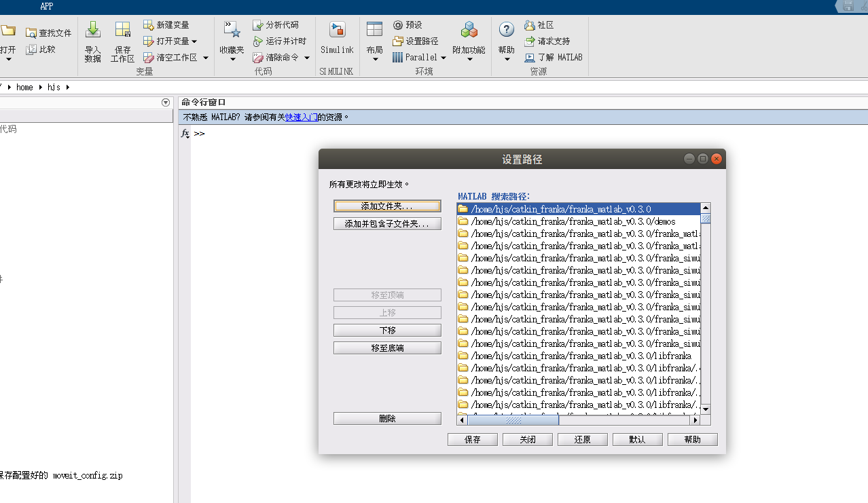Image resolution: width=868 pixels, height=503 pixels.
Task: Open the Layout (布局) dropdown arrow
Action: pyautogui.click(x=375, y=60)
